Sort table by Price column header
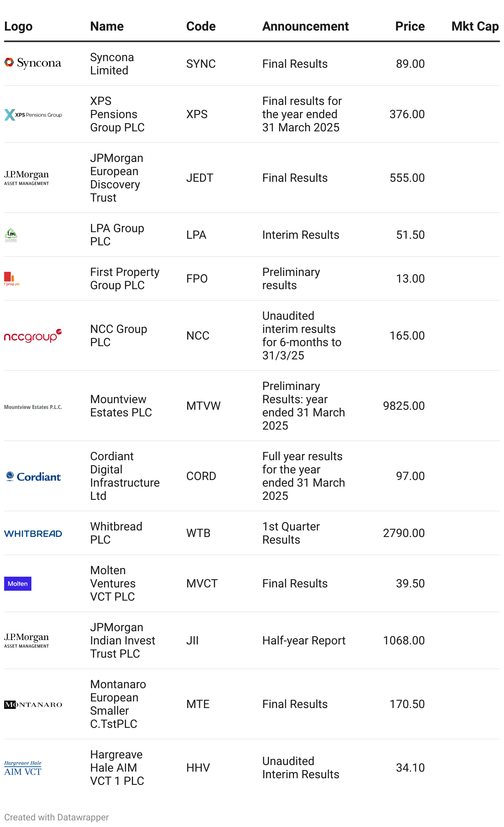This screenshot has width=504, height=827. [409, 26]
